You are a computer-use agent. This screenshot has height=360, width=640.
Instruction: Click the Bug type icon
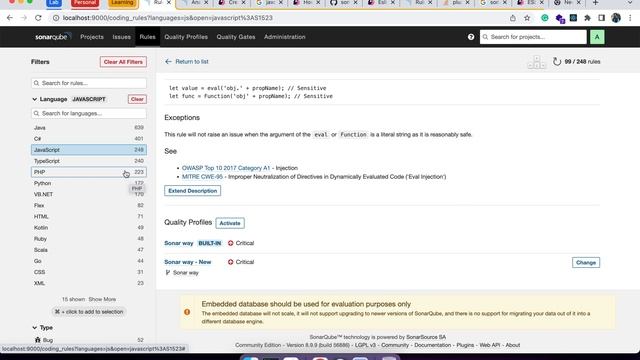tap(38, 340)
